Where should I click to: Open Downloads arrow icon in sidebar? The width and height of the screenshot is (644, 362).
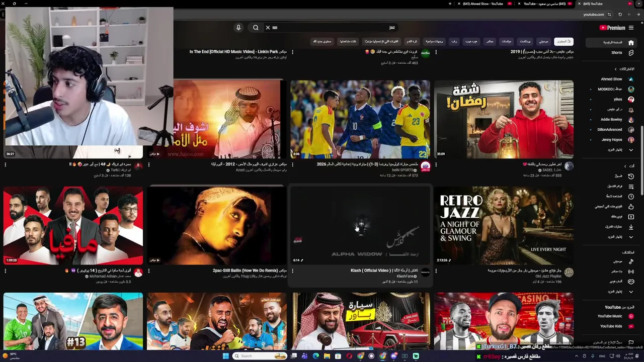click(x=631, y=226)
